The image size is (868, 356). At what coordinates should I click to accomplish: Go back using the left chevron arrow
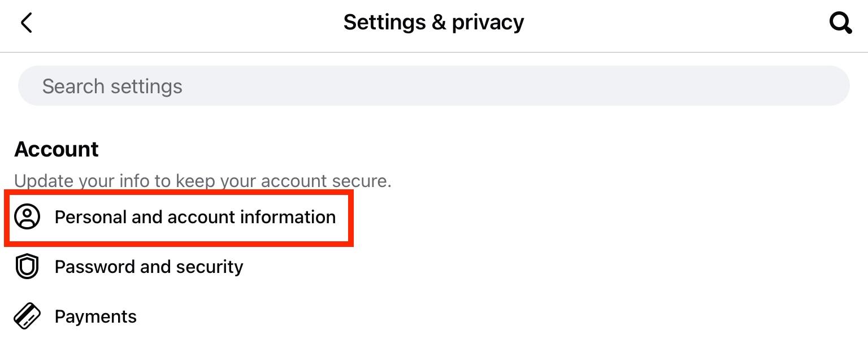pos(26,23)
